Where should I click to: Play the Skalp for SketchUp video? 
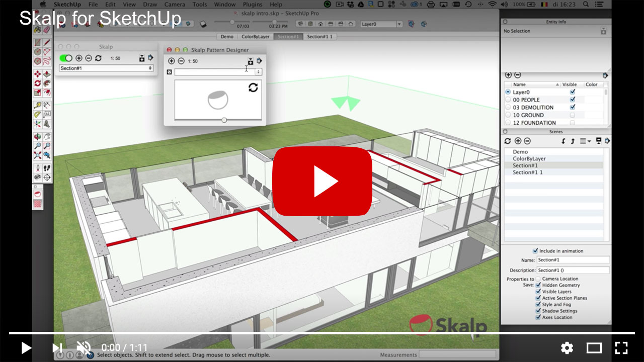tap(322, 181)
